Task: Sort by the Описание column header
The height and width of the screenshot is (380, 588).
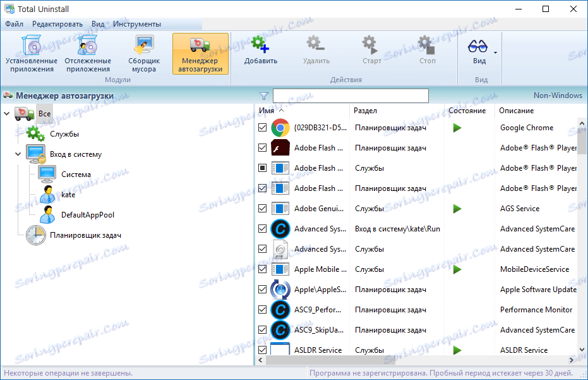Action: pos(536,111)
